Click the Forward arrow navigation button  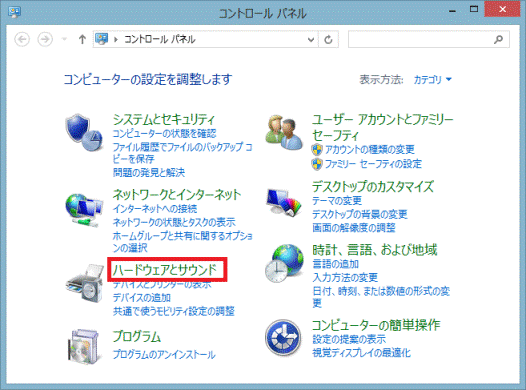pyautogui.click(x=45, y=40)
